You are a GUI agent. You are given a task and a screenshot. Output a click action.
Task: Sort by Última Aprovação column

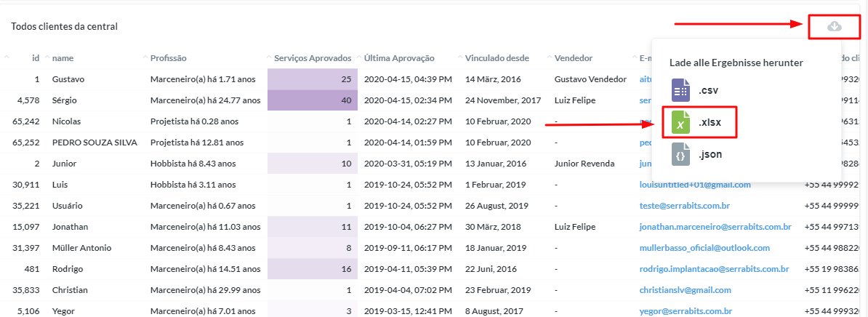point(399,58)
